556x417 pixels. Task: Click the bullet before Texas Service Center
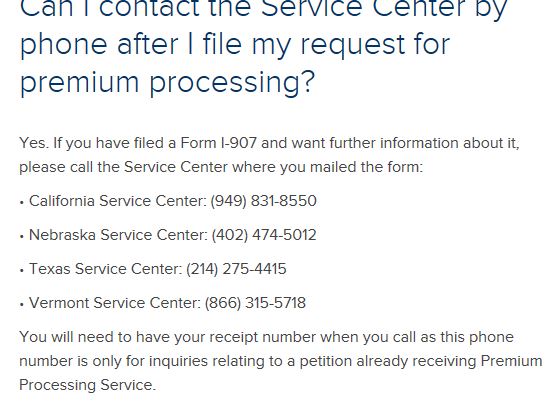[x=22, y=271]
